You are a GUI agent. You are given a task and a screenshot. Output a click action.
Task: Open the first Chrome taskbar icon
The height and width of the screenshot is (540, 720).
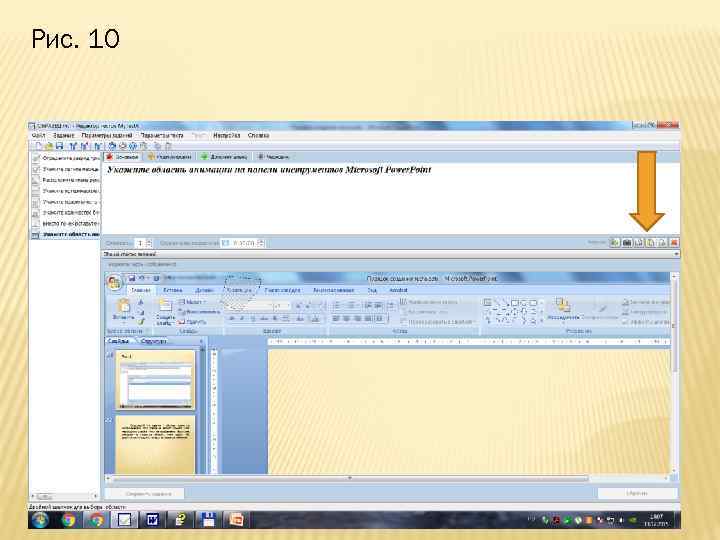coord(69,520)
